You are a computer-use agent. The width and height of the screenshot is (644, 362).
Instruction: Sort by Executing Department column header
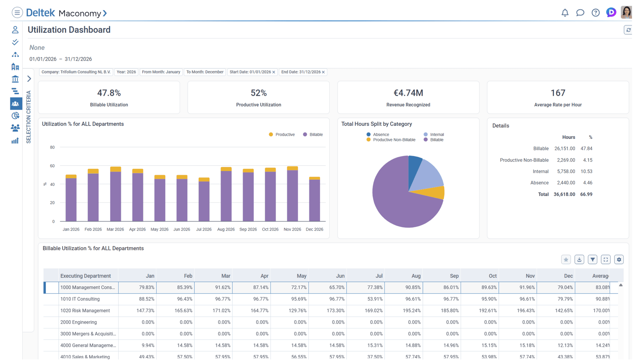pos(86,276)
